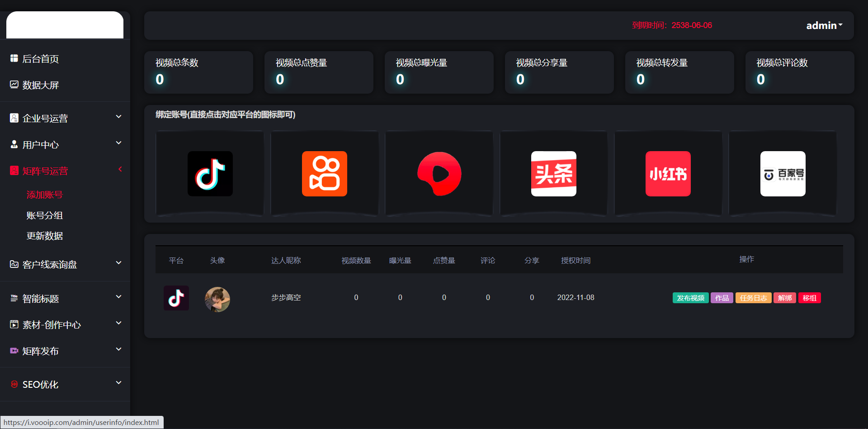
Task: Click the red 矩阵号运营 icon
Action: coord(14,171)
